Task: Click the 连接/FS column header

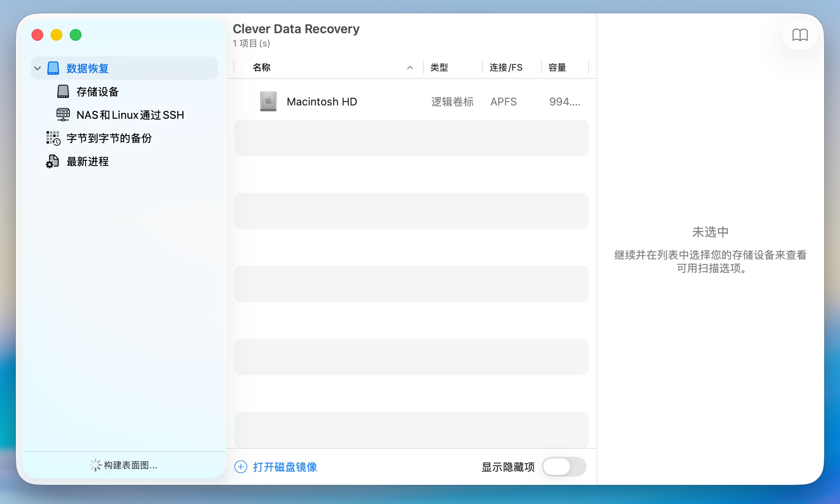Action: [506, 68]
